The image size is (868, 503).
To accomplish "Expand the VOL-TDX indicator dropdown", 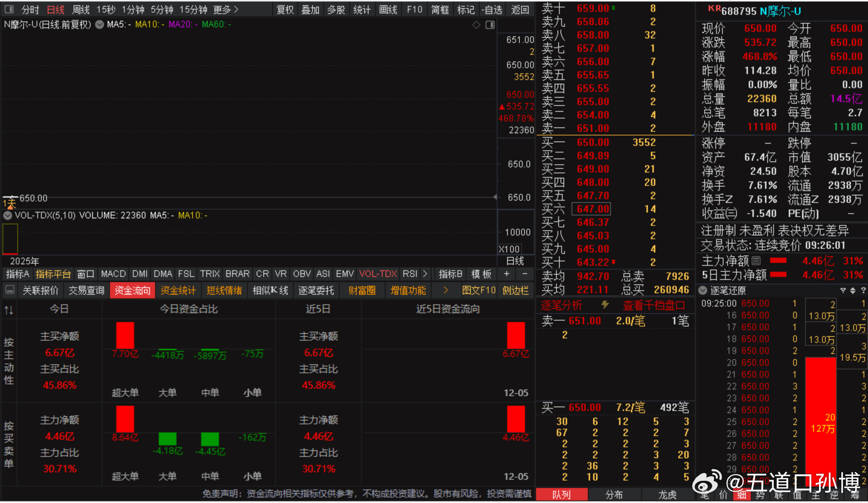I will pos(7,215).
